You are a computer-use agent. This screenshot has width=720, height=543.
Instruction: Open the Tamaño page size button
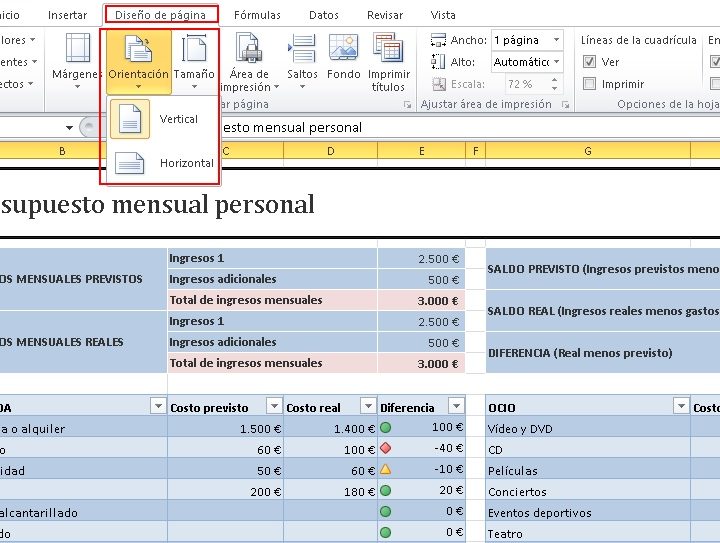pos(194,59)
